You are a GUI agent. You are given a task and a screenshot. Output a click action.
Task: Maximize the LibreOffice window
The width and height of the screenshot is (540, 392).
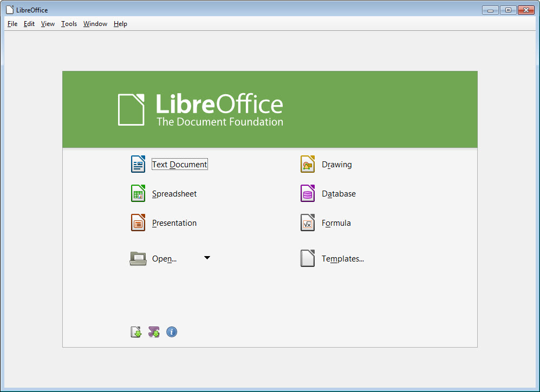point(508,10)
